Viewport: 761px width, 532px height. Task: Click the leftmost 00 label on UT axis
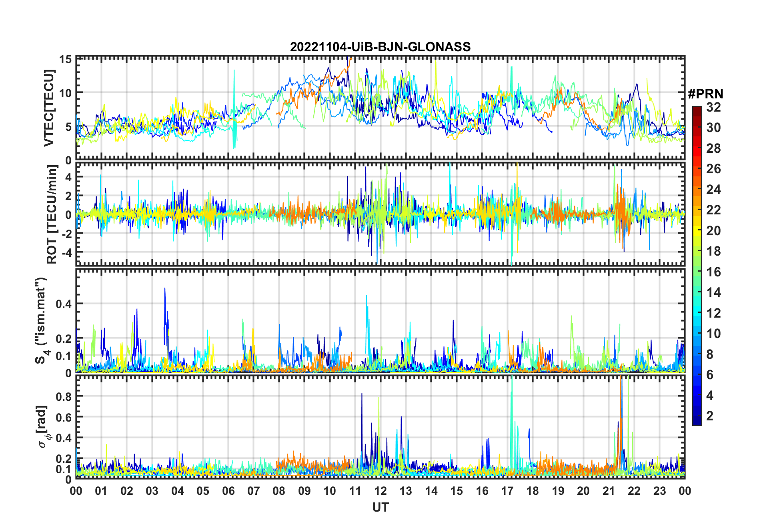click(76, 491)
